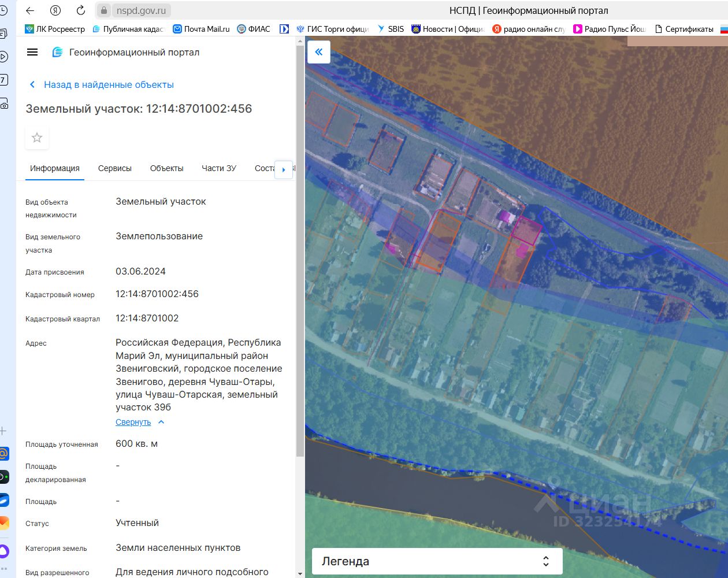This screenshot has height=578, width=728.
Task: Click the side panel vertical scrollbar
Action: coord(300,249)
